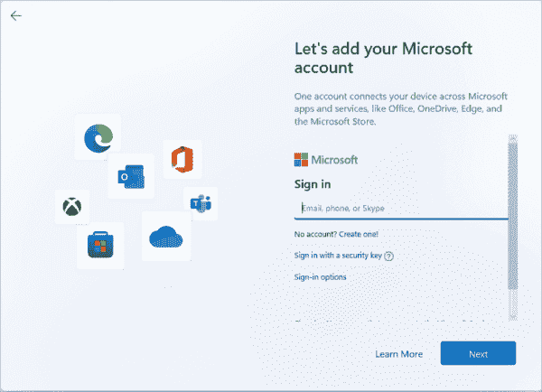Viewport: 542px width, 392px height.
Task: Click the Outlook icon
Action: coord(131,177)
